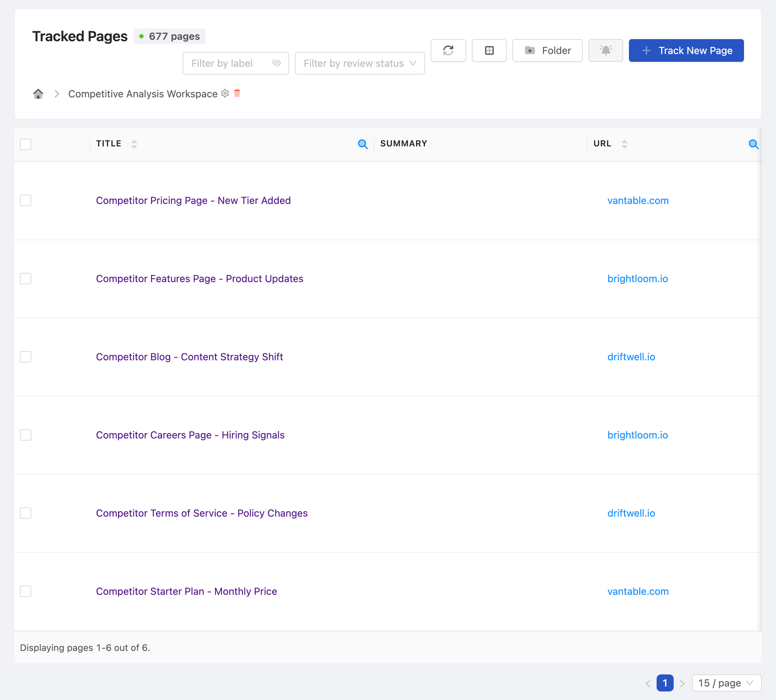Click Track New Page button

point(686,50)
